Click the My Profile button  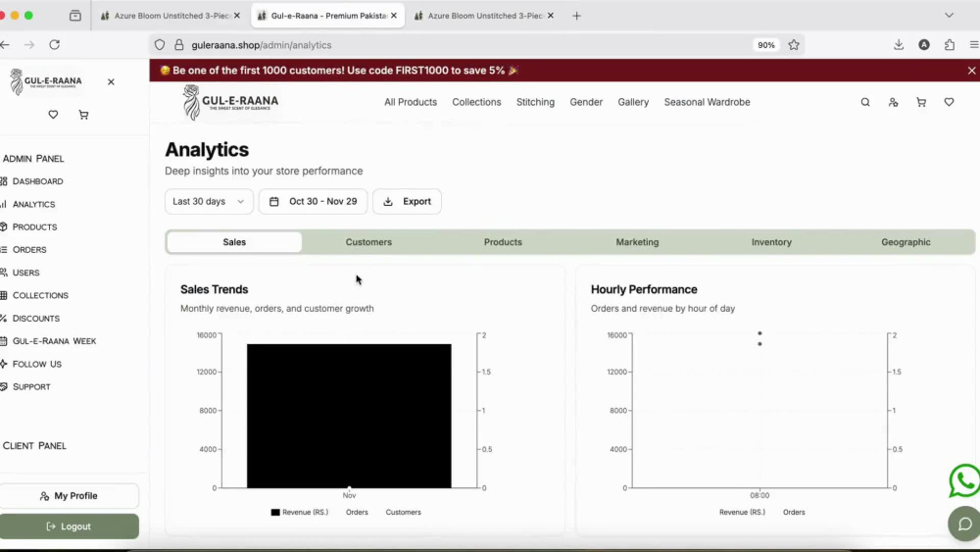(x=69, y=496)
